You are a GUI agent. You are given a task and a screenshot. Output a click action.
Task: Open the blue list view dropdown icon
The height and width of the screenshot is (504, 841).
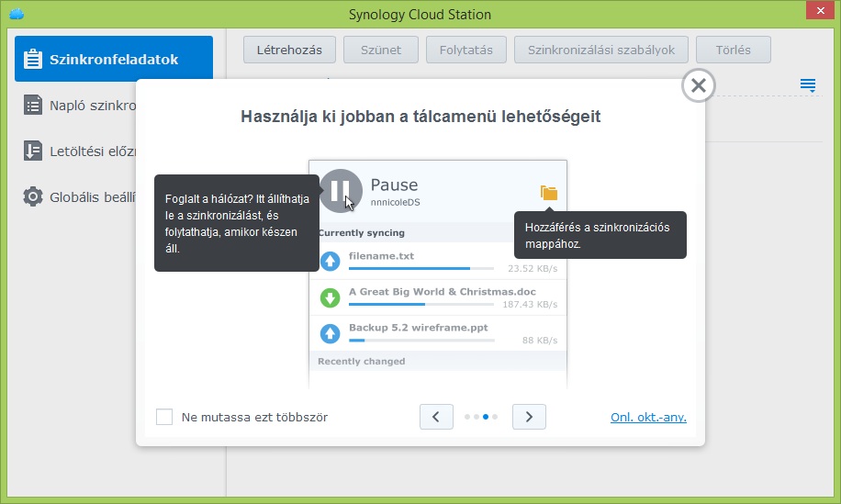(808, 84)
